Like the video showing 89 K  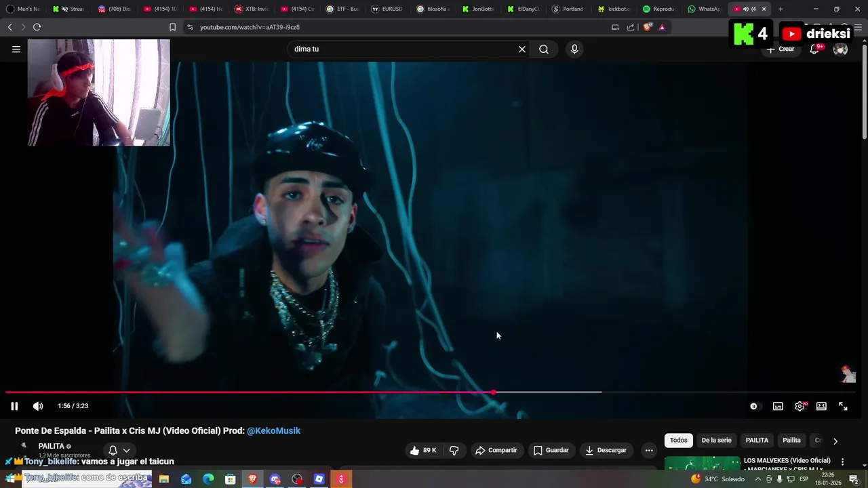pos(423,450)
